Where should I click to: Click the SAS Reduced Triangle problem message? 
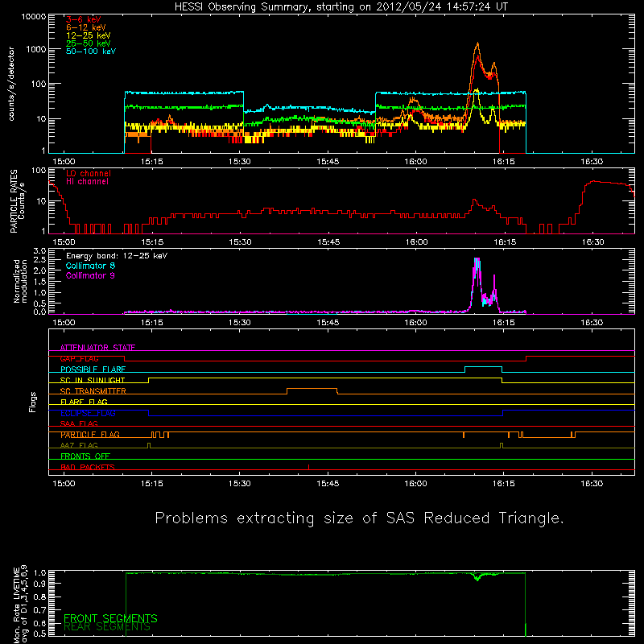tap(359, 518)
